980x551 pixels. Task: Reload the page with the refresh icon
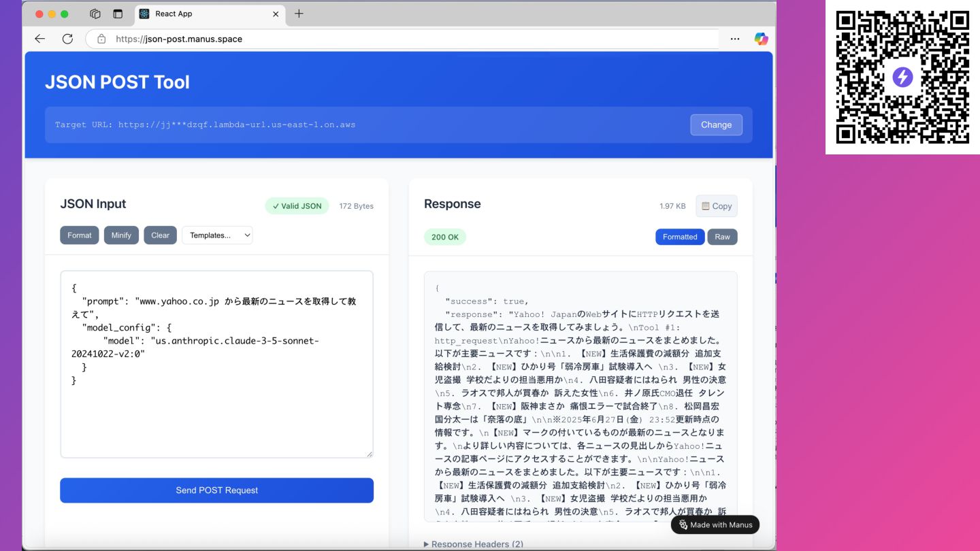(67, 39)
